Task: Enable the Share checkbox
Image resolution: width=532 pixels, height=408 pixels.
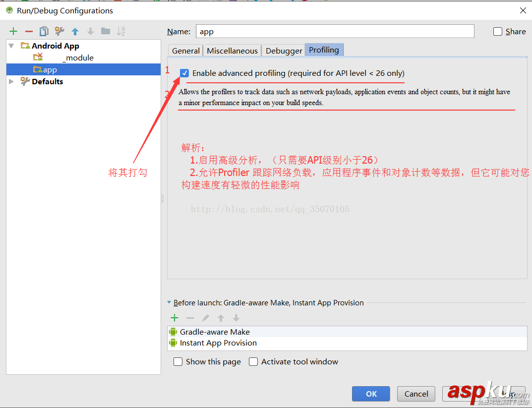Action: pos(497,31)
